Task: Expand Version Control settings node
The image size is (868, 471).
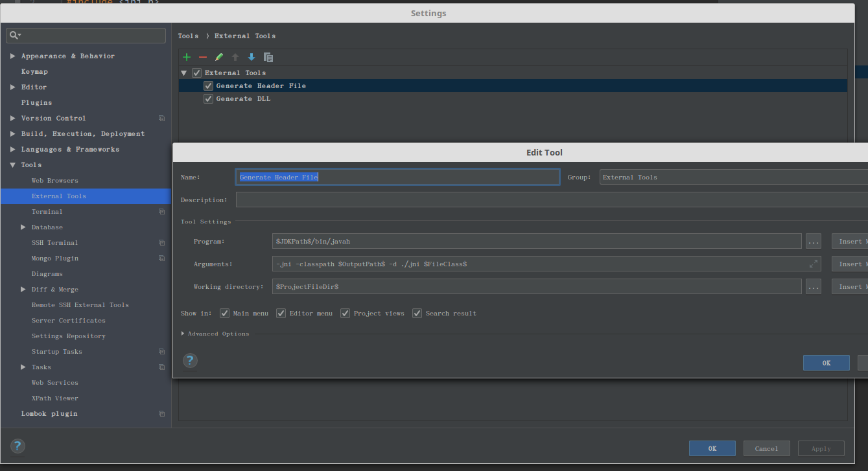Action: point(12,118)
